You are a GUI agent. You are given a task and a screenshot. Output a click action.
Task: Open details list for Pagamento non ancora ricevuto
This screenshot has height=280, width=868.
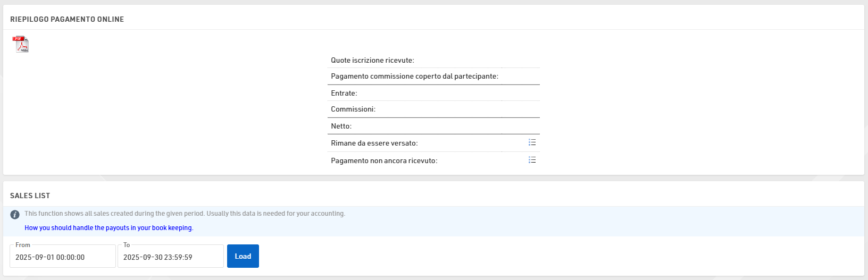(x=532, y=160)
